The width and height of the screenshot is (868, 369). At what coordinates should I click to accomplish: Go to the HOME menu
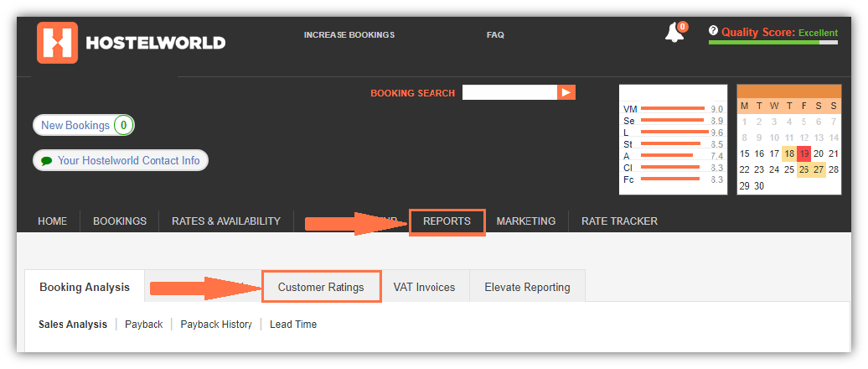(x=52, y=221)
